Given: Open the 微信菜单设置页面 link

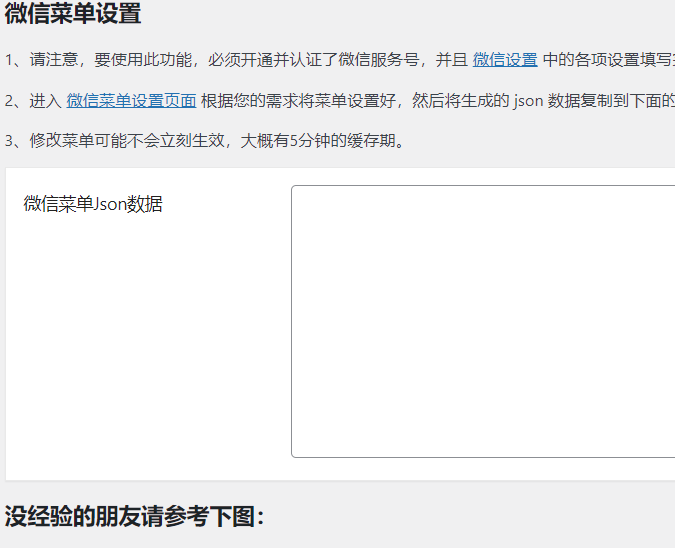Looking at the screenshot, I should click(x=131, y=101).
